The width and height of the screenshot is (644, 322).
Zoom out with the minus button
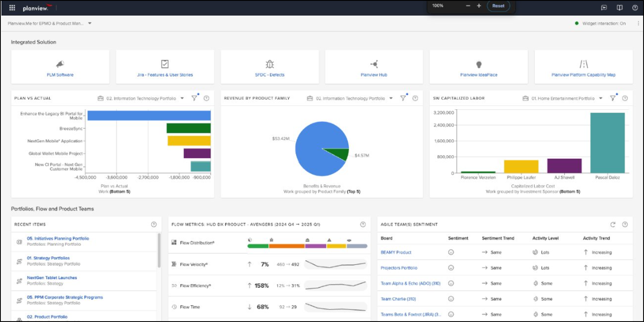[468, 6]
